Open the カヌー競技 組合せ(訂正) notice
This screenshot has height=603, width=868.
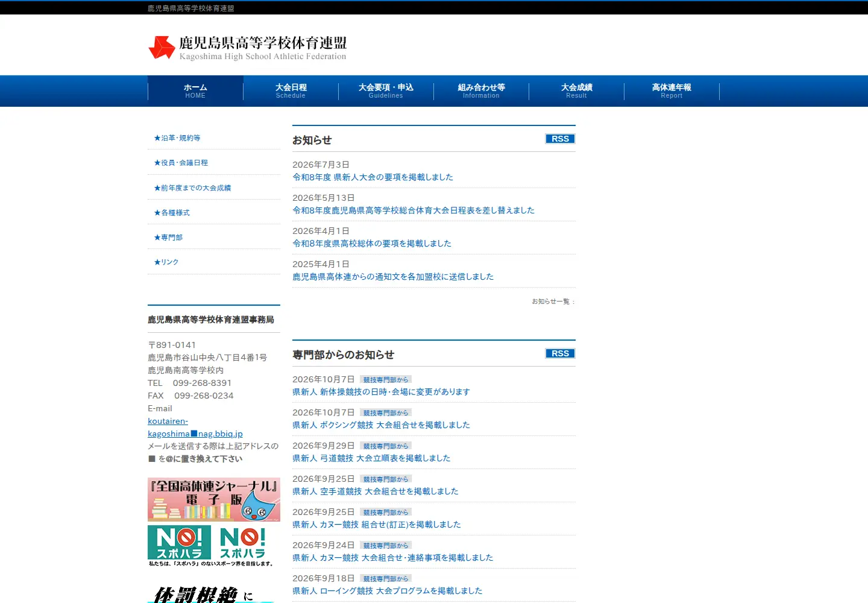pos(377,525)
